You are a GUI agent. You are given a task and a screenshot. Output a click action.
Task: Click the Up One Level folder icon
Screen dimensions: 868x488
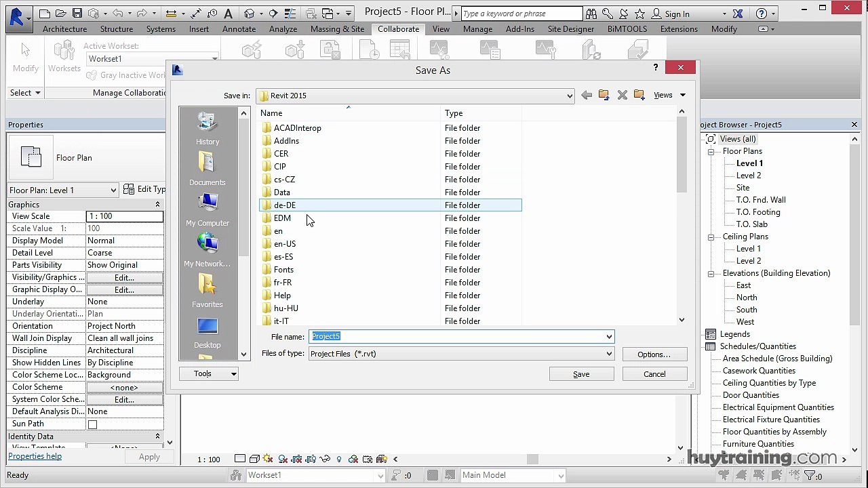pyautogui.click(x=604, y=95)
